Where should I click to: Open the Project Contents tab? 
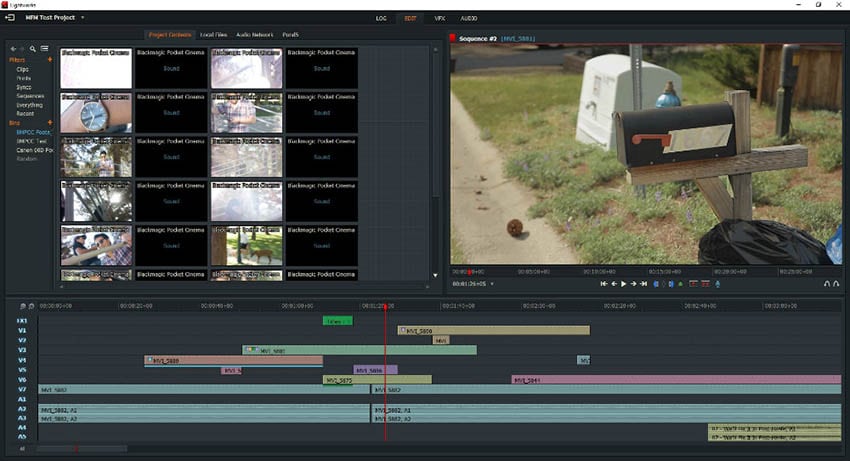[170, 35]
